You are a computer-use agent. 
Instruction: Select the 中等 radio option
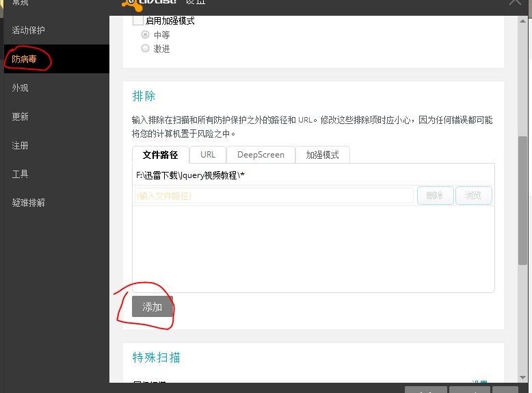(145, 35)
